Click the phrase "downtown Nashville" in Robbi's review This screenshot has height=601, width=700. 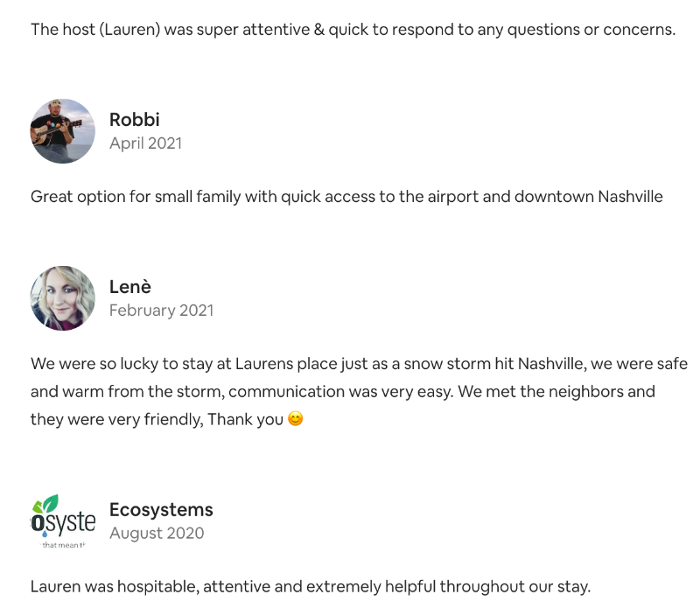point(588,197)
